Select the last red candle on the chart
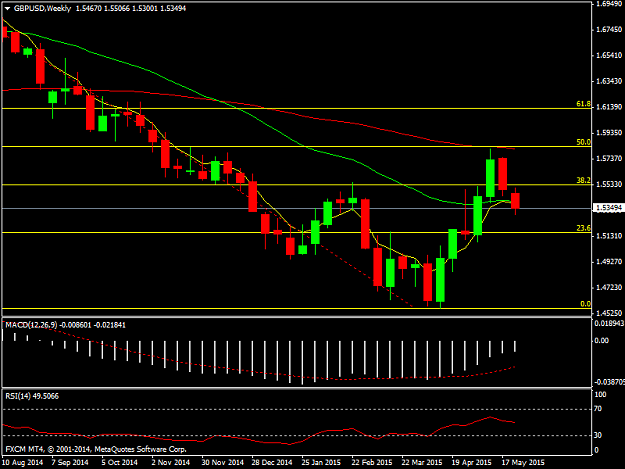Image resolution: width=625 pixels, height=469 pixels. tap(515, 201)
